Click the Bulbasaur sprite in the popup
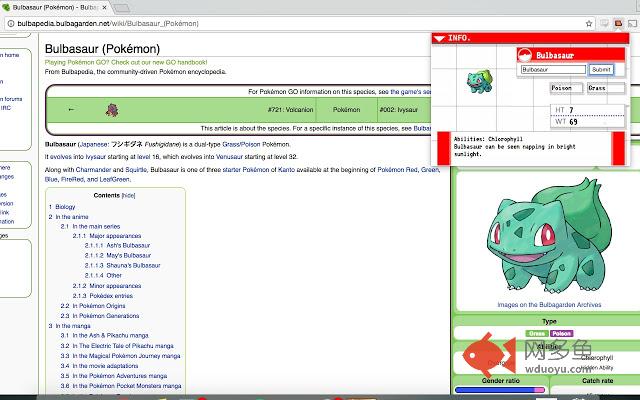Image resolution: width=640 pixels, height=400 pixels. click(x=480, y=81)
